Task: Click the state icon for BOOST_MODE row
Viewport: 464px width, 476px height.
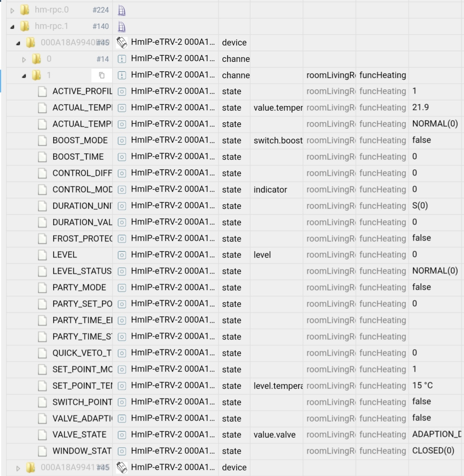Action: pos(122,140)
